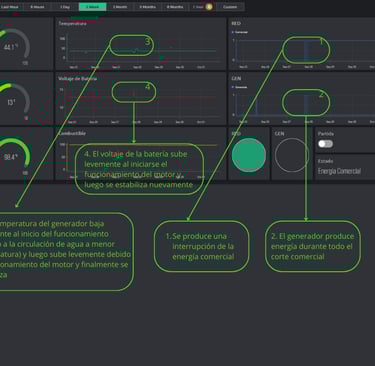Image resolution: width=375 pixels, height=366 pixels.
Task: Choose the 1 Day time range tab
Action: 65,7
